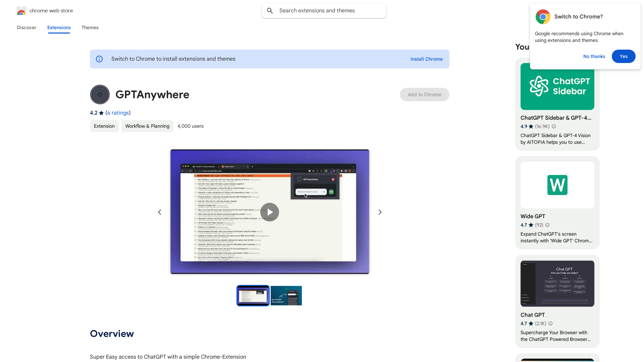Click No thanks in the popup
This screenshot has height=362, width=644.
click(594, 56)
